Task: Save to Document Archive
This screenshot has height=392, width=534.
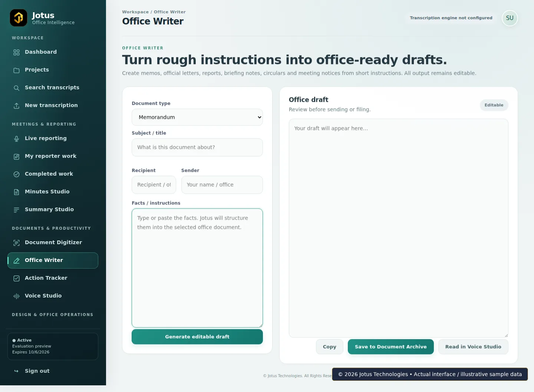Action: [x=390, y=347]
